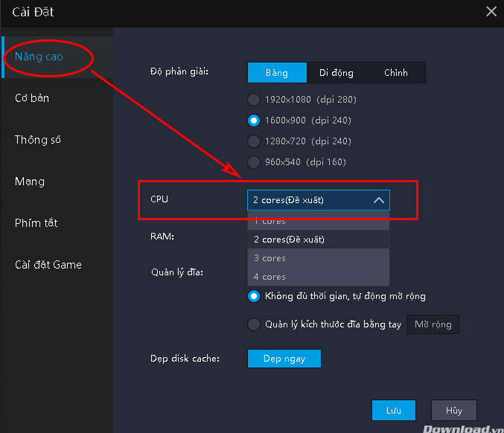The height and width of the screenshot is (433, 504).
Task: Choose 1920x1080 (dpi 280) resolution
Action: [x=302, y=100]
